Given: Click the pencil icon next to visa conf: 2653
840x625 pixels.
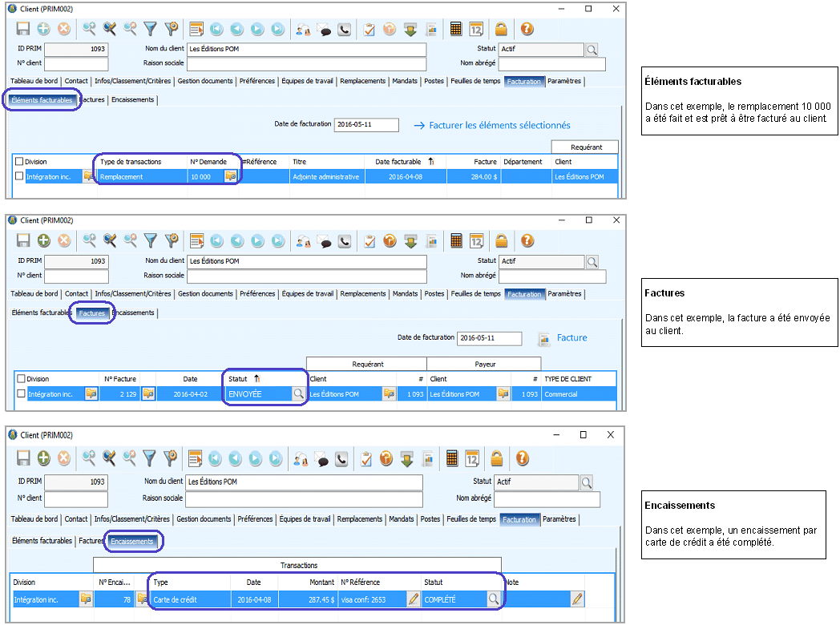Looking at the screenshot, I should click(414, 599).
